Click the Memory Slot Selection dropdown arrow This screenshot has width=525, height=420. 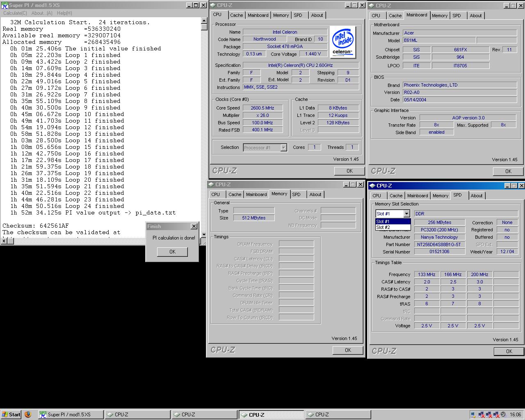click(406, 214)
